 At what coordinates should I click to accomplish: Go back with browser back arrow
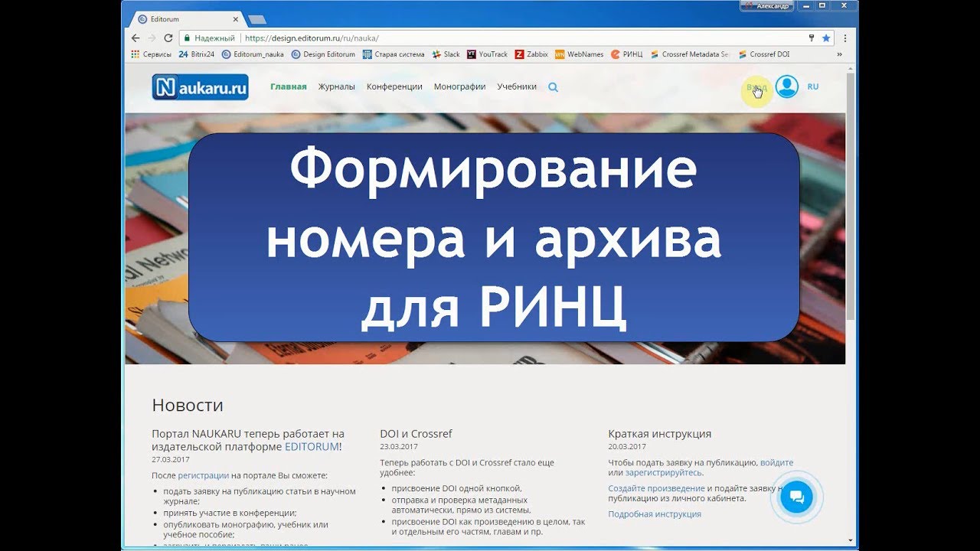[x=136, y=37]
